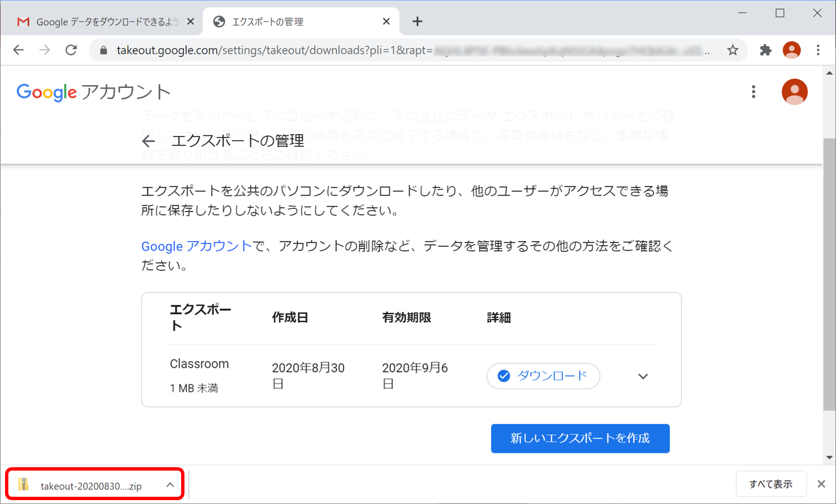Close the downloads bar
Image resolution: width=836 pixels, height=504 pixels.
pos(821,484)
